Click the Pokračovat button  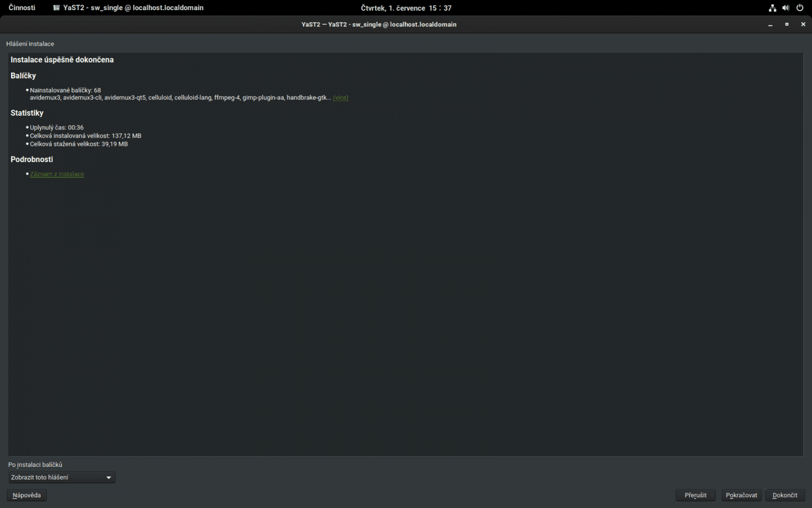741,495
